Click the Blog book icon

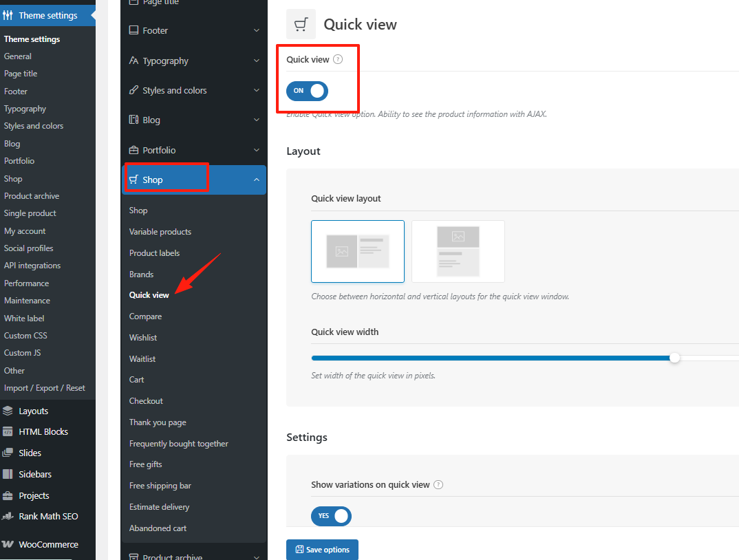pos(134,120)
